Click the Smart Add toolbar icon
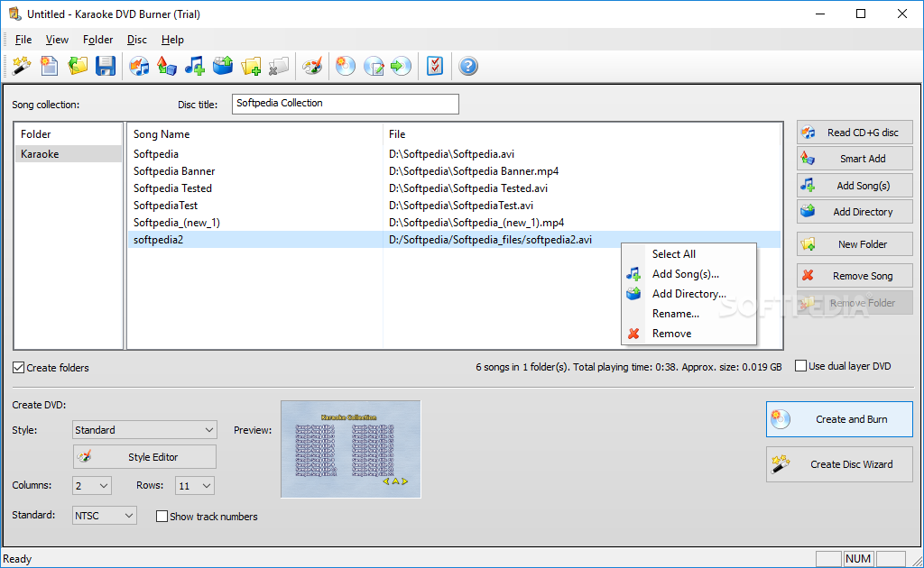This screenshot has width=924, height=568. (x=167, y=66)
